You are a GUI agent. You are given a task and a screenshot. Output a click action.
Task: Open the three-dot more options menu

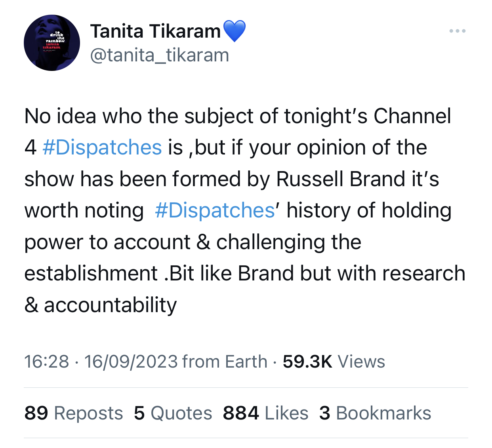point(457,31)
